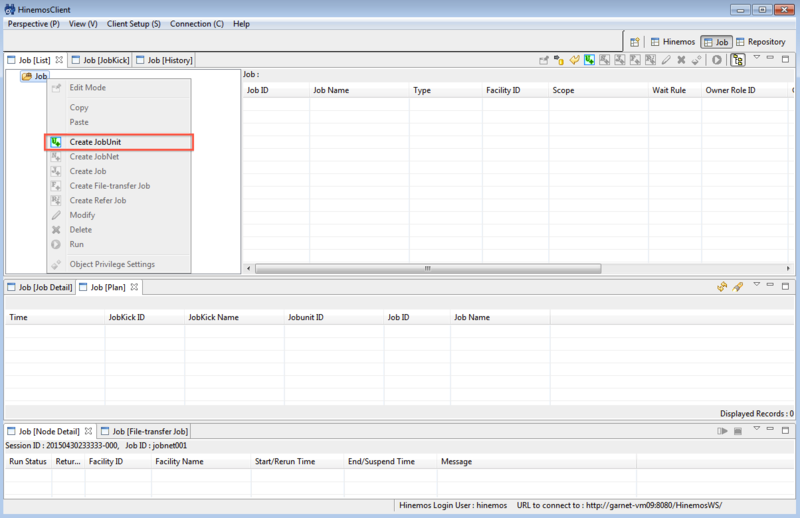Select the Job perspective button
This screenshot has width=800, height=518.
point(716,42)
